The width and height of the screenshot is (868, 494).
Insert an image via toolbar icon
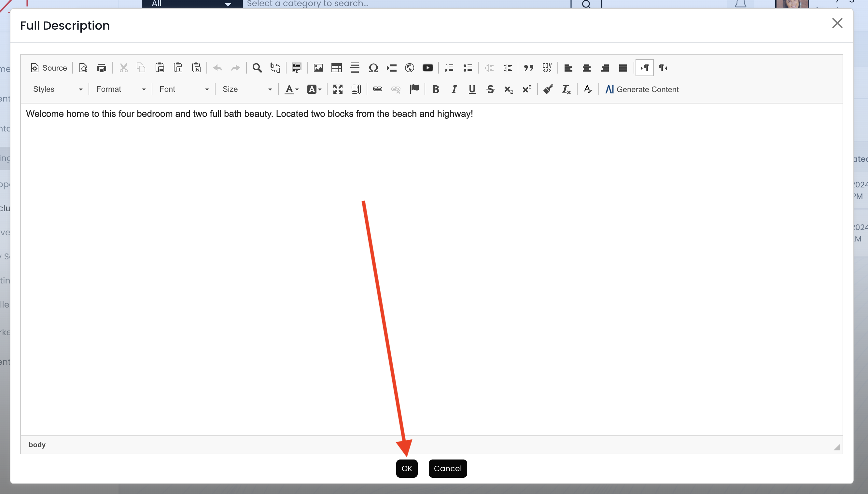318,68
